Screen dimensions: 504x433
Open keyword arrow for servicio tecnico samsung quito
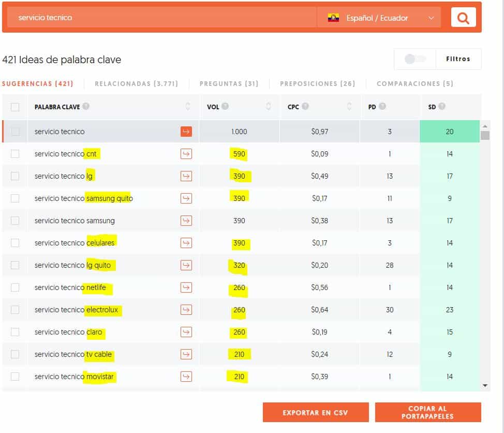click(x=186, y=198)
